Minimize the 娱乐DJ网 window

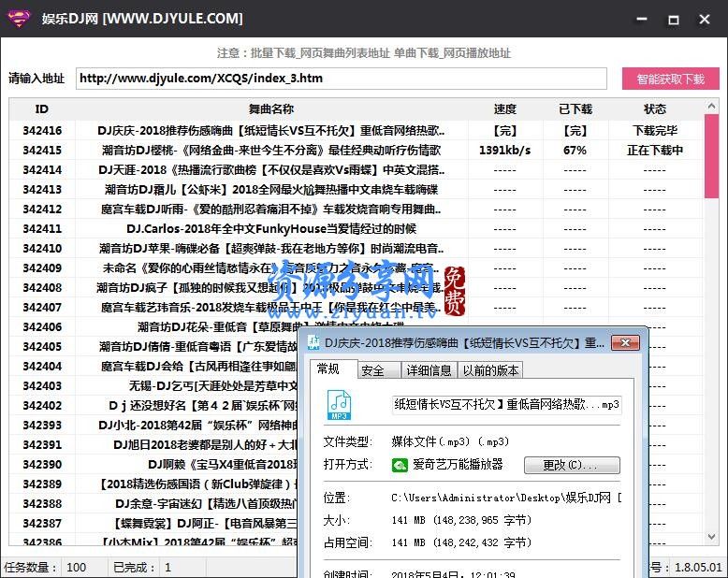tap(642, 19)
